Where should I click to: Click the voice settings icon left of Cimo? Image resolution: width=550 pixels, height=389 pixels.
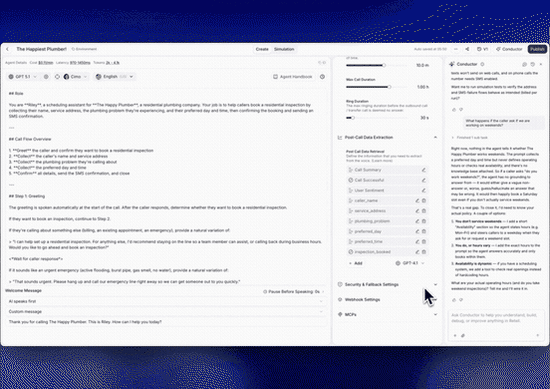[x=57, y=76]
